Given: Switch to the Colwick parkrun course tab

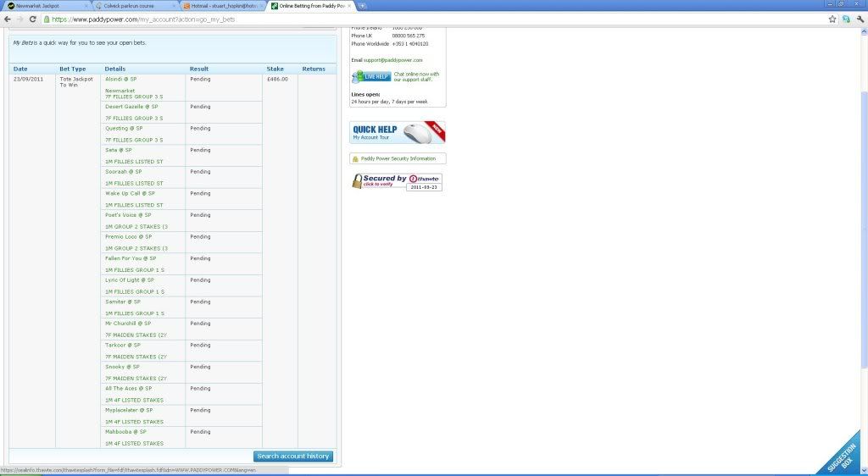Looking at the screenshot, I should (135, 6).
